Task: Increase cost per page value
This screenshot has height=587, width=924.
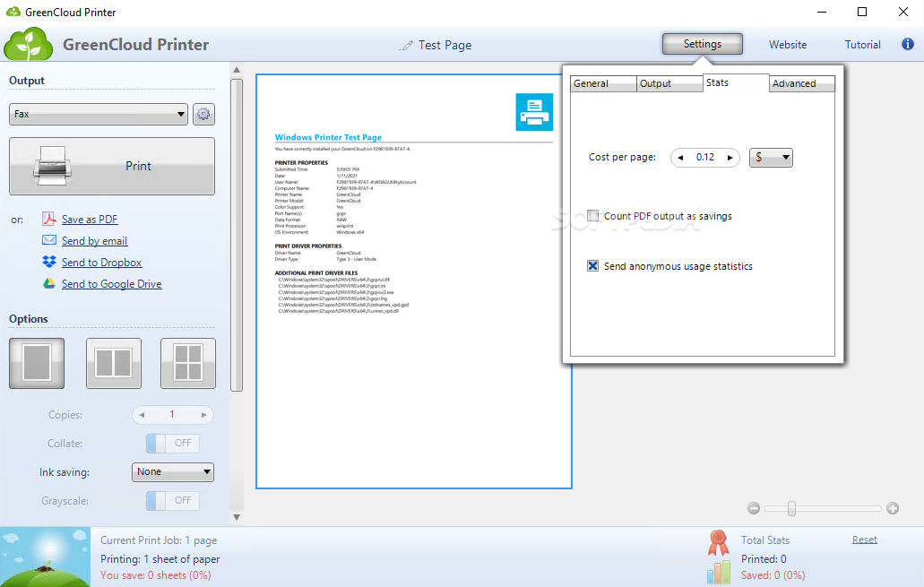Action: click(x=730, y=158)
